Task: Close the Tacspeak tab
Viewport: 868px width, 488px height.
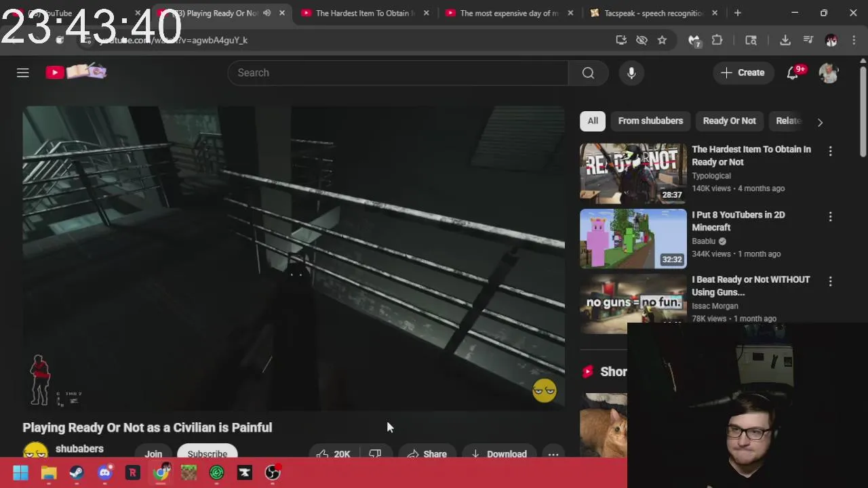Action: (715, 13)
